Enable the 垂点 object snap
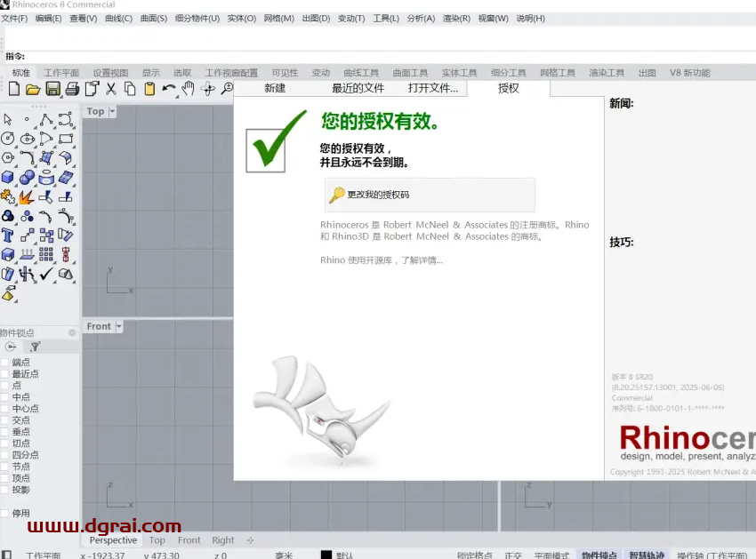The width and height of the screenshot is (756, 559). click(x=4, y=431)
